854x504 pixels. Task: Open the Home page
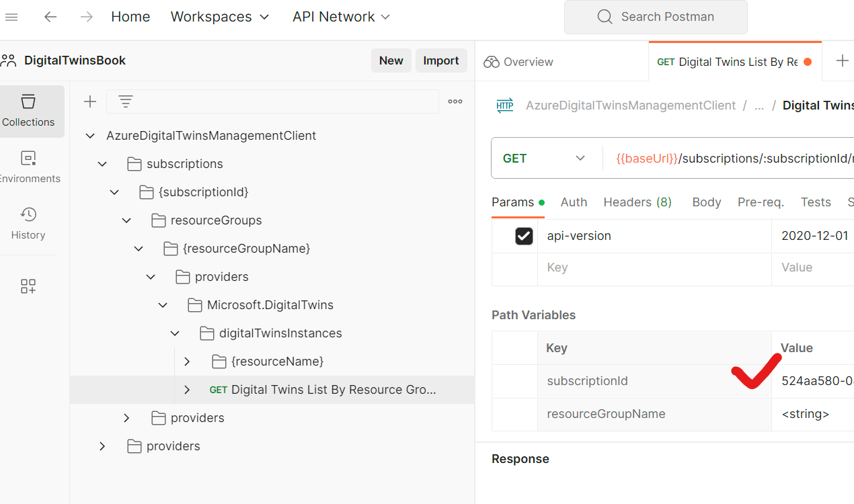[x=130, y=17]
